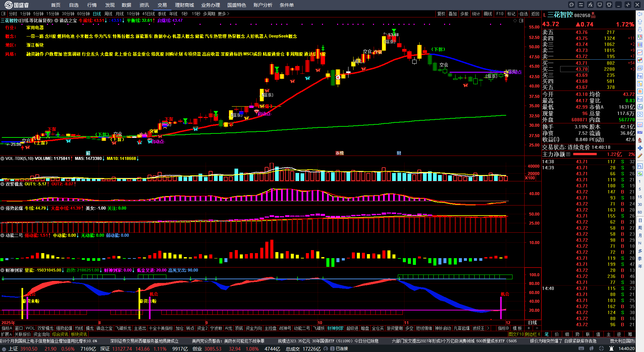The width and height of the screenshot is (644, 352).
Task: Expand the VOL-TDX indicator dropdown arrow
Action: [2, 159]
